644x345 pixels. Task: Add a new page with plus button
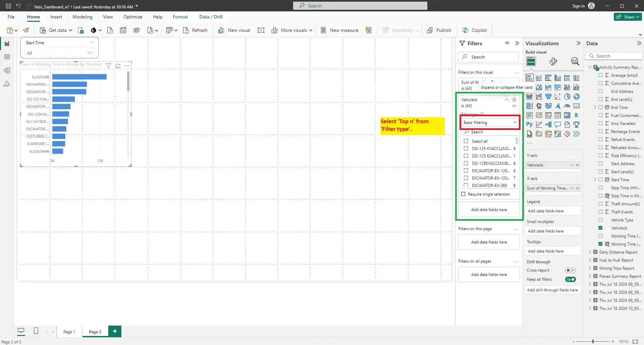(x=115, y=331)
